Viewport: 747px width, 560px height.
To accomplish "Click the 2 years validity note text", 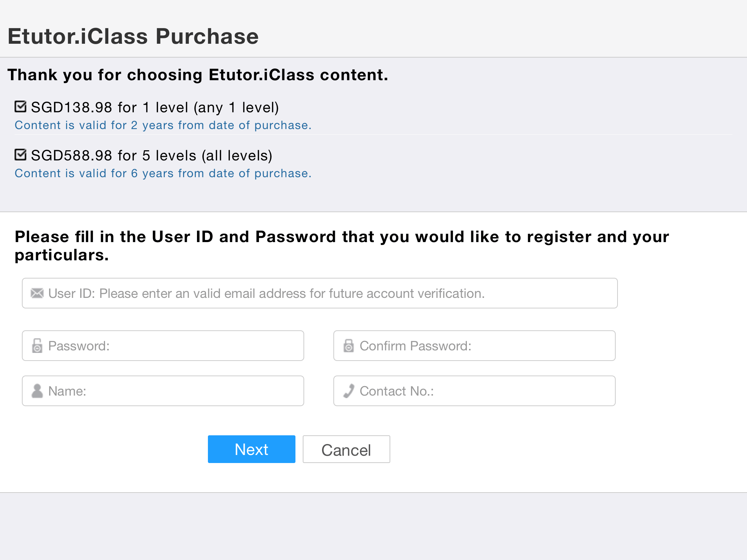I will 163,125.
